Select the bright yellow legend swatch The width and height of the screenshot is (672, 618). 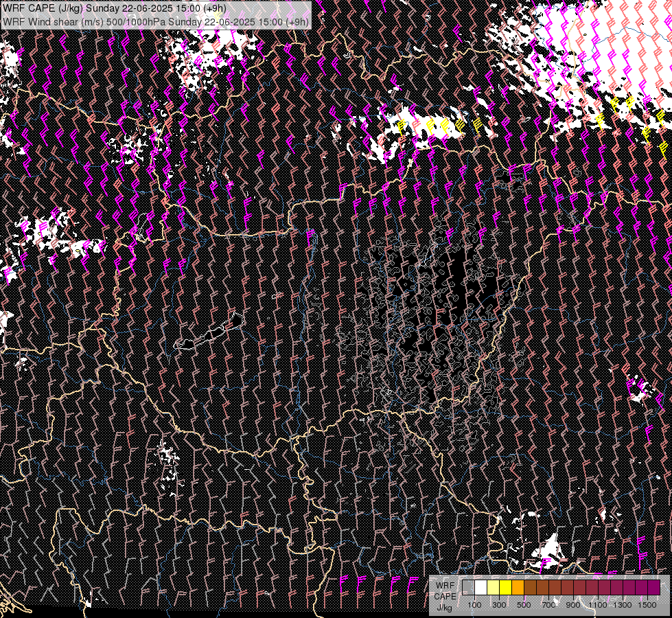(506, 587)
